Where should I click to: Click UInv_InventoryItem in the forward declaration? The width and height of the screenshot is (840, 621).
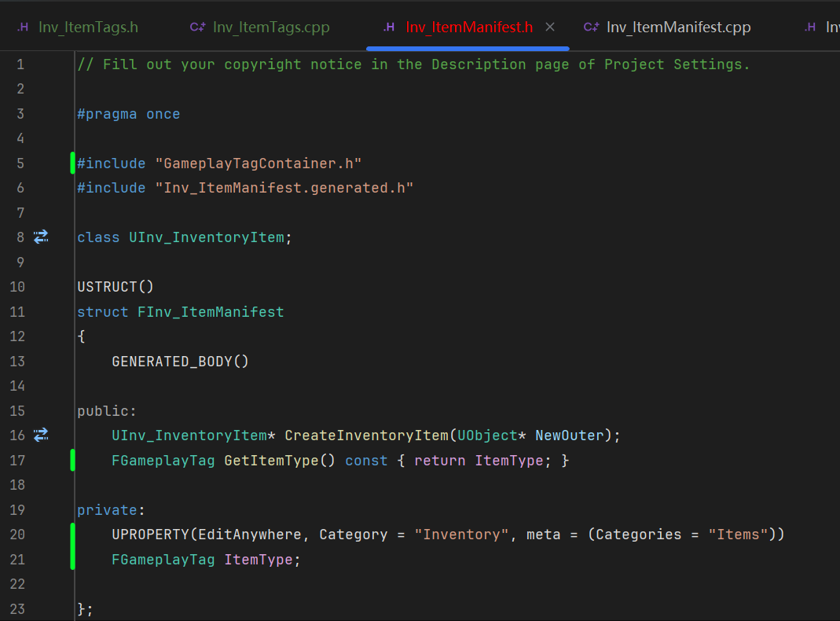tap(206, 237)
